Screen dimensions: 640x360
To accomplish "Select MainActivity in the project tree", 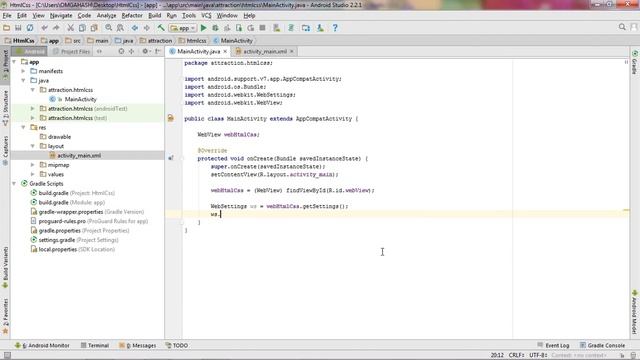I will pyautogui.click(x=80, y=99).
